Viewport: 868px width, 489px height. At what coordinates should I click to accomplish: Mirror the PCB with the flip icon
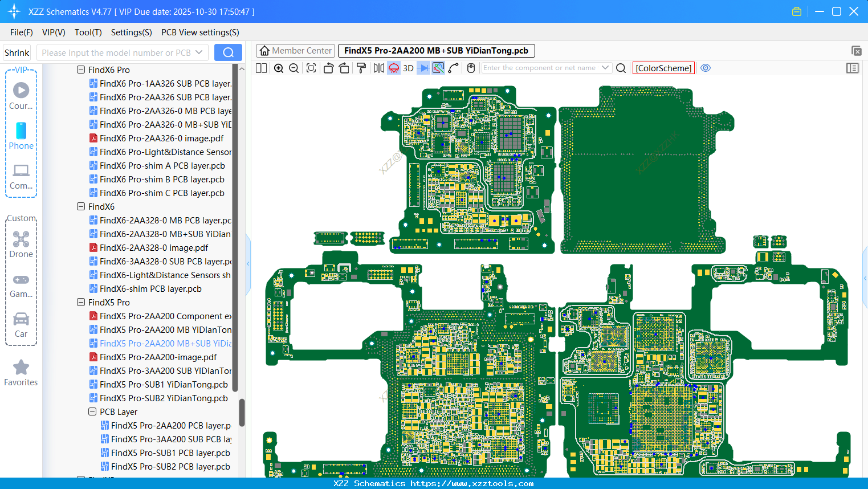coord(379,68)
